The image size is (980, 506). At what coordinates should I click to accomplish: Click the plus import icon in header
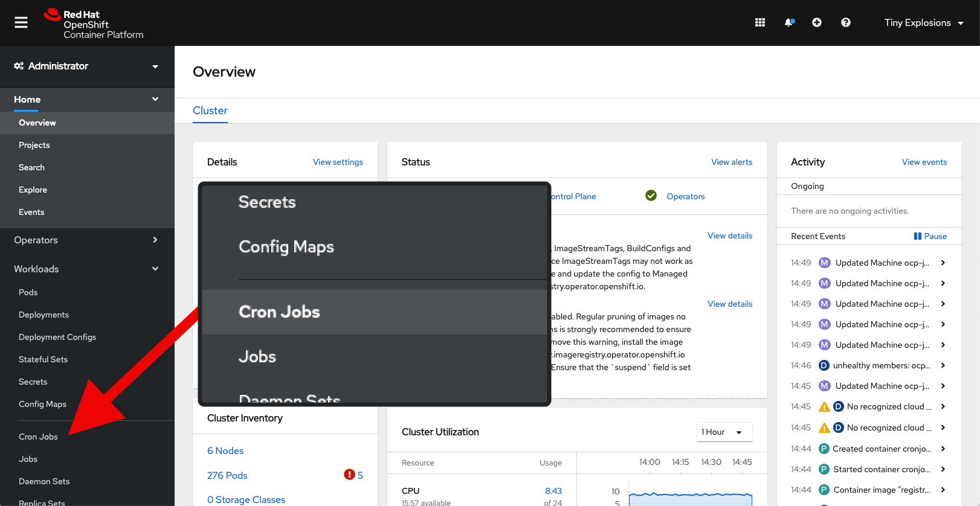(x=817, y=22)
